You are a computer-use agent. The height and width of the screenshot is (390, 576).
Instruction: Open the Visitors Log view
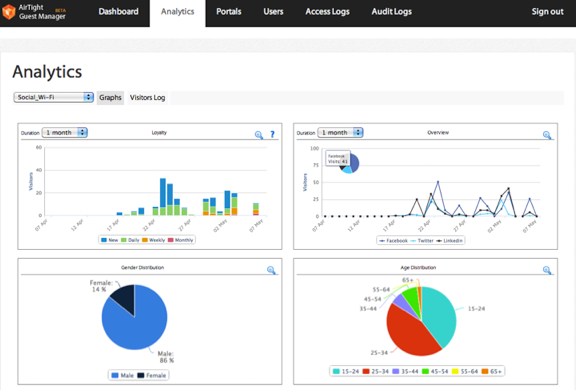[147, 98]
